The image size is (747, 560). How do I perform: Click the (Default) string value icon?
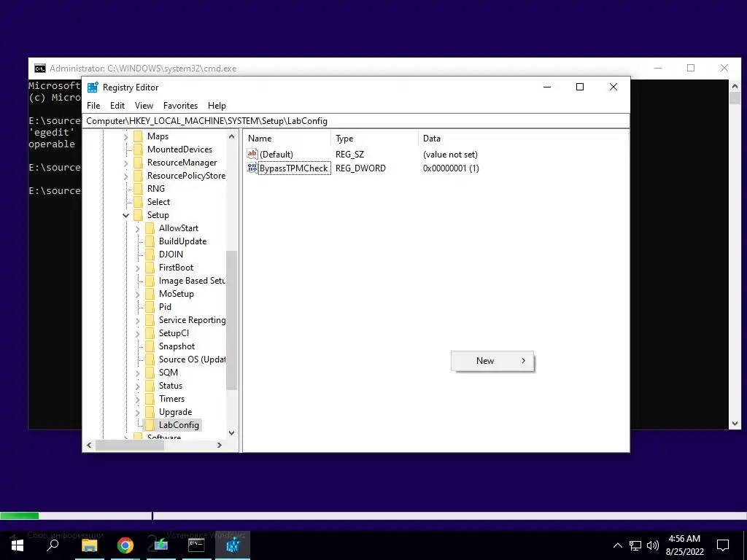[x=252, y=154]
